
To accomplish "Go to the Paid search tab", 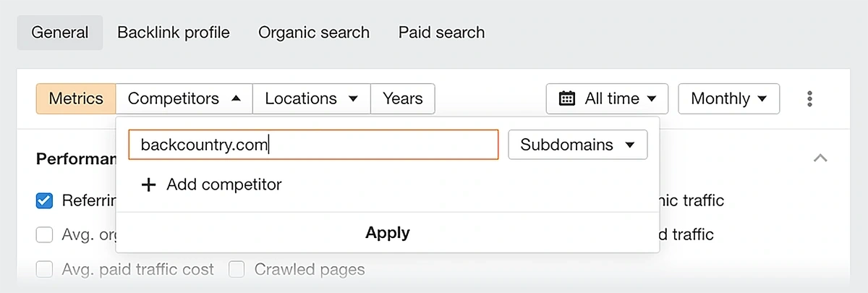I will click(441, 33).
